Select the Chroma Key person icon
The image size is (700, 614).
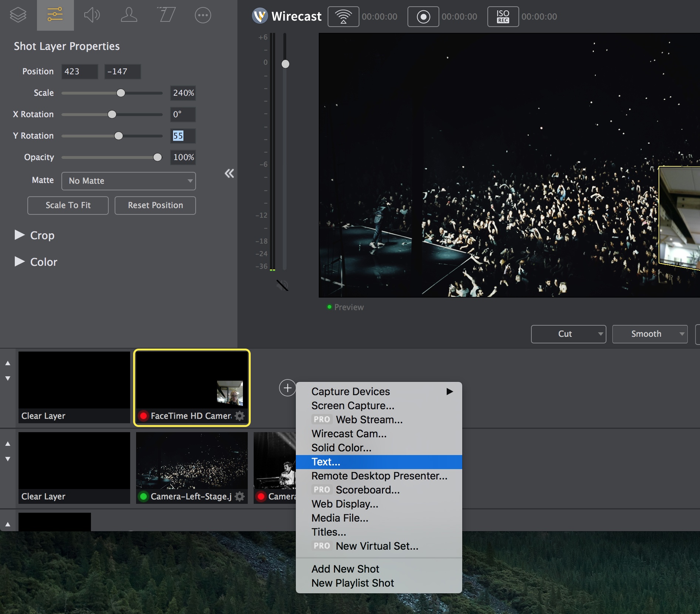coord(129,15)
